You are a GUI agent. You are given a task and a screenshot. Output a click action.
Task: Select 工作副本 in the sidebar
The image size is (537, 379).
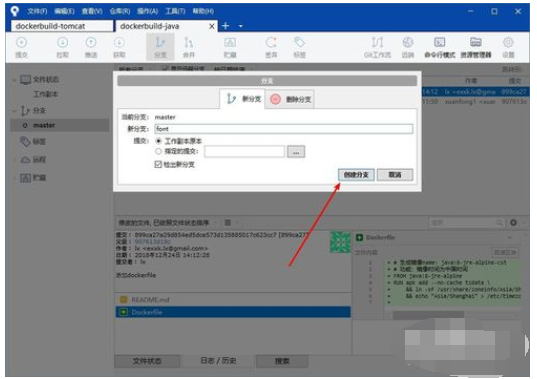click(46, 94)
